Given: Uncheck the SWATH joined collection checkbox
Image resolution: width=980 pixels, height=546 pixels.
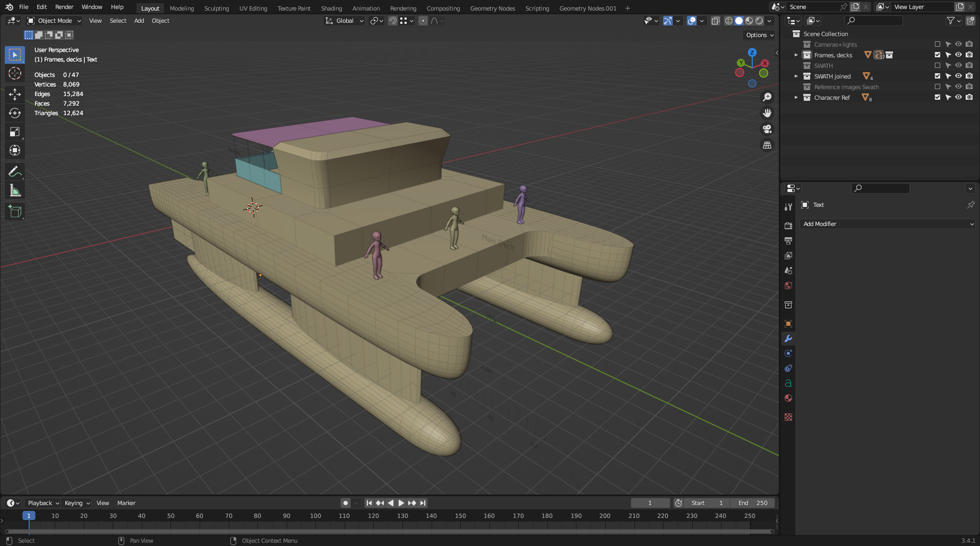Looking at the screenshot, I should [938, 76].
